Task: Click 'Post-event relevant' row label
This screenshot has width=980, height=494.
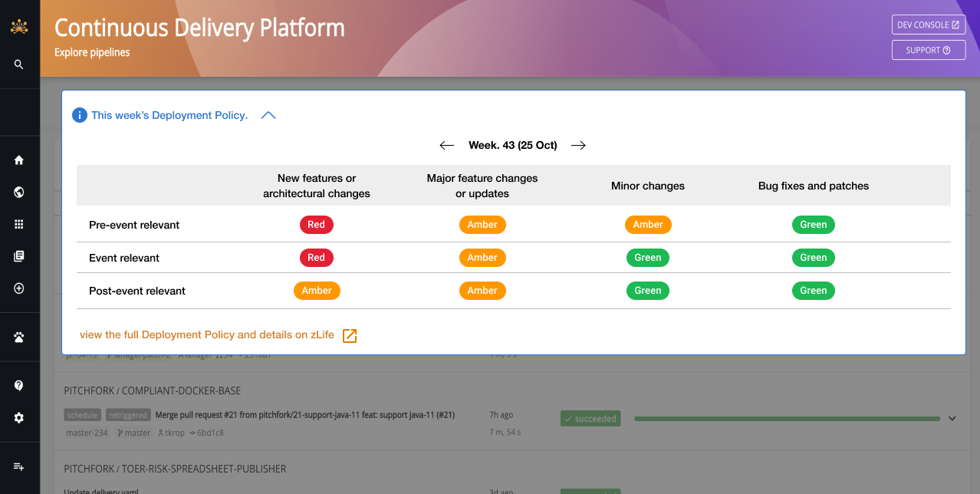Action: 137,291
